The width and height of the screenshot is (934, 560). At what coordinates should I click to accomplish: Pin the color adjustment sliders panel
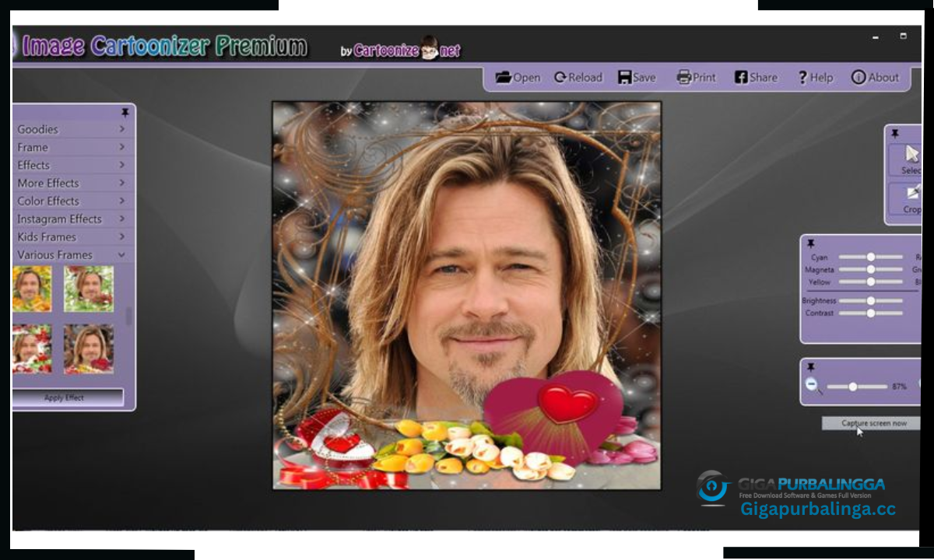point(811,243)
